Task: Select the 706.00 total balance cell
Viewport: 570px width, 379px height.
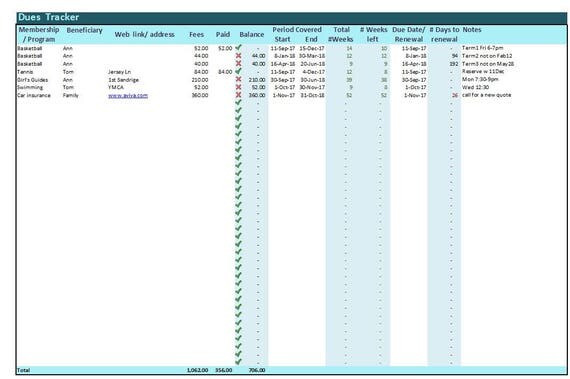Action: [x=257, y=370]
